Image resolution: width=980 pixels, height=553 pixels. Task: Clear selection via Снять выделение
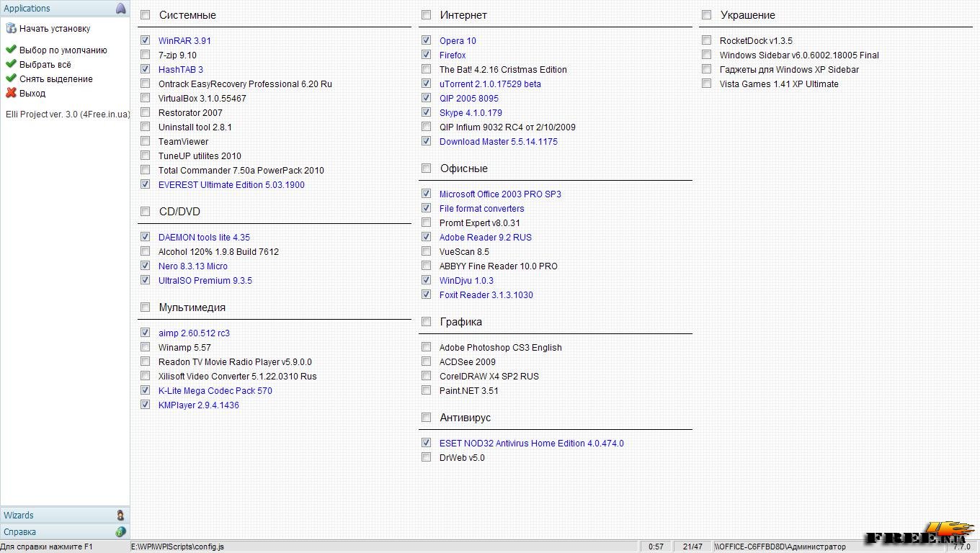click(56, 79)
